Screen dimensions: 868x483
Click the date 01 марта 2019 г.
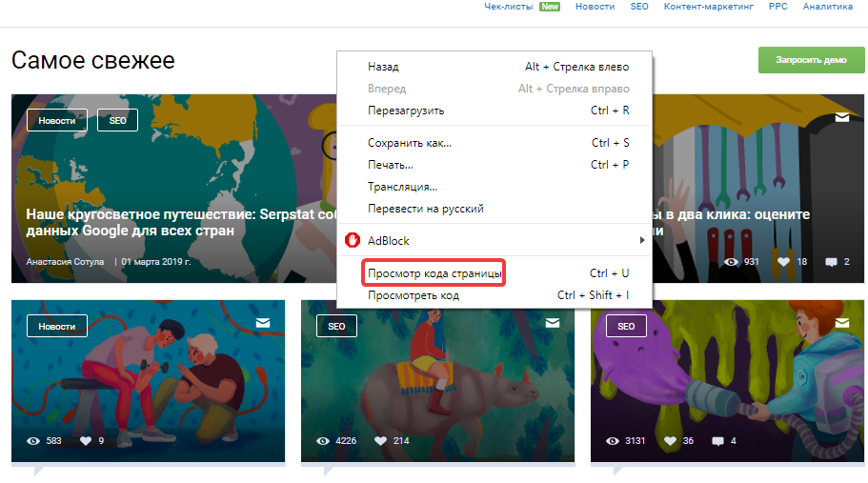156,262
